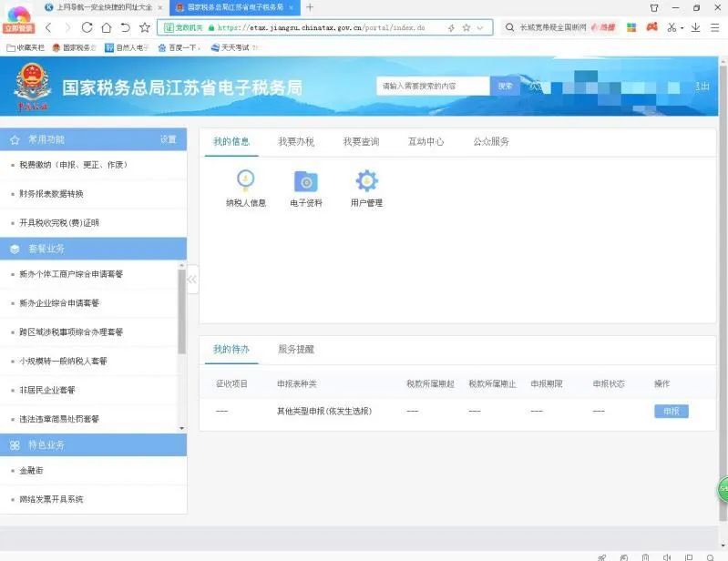Open 财务报表数据转换 link
Screen dimensions: 728x561
52,193
